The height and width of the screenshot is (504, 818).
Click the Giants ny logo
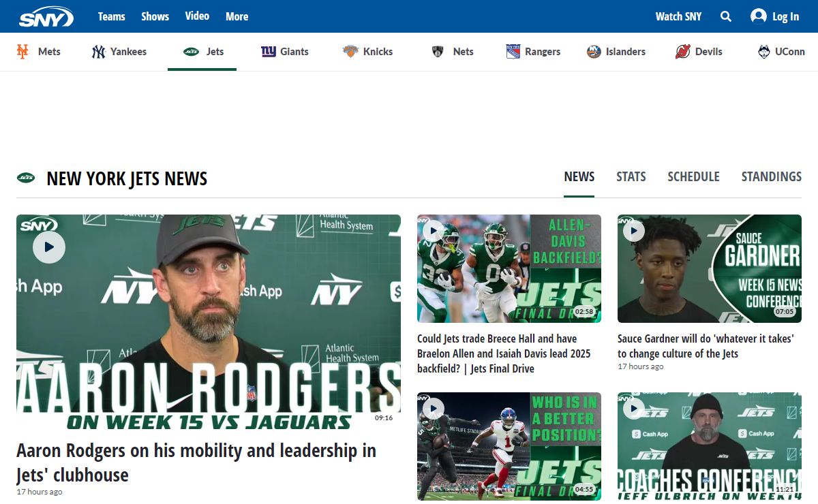coord(269,51)
